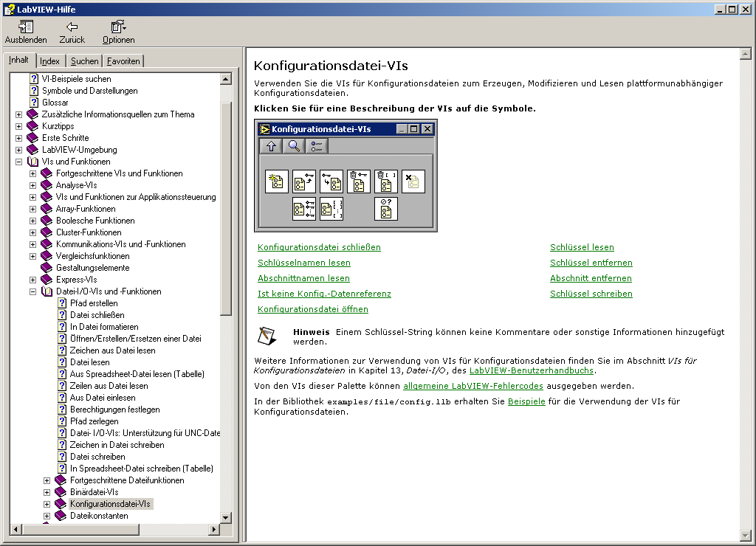The image size is (756, 546).
Task: Click the book icon beside Kurztipps
Action: 32,125
